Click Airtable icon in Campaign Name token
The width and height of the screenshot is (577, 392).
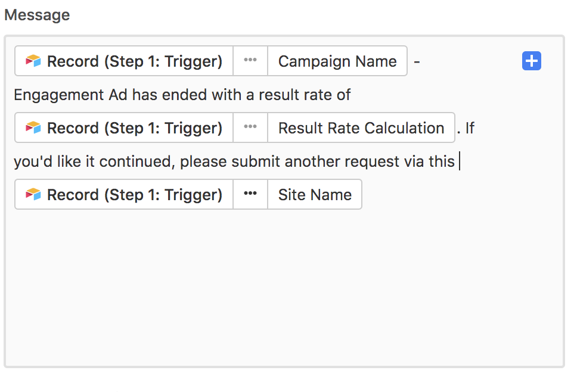[33, 61]
